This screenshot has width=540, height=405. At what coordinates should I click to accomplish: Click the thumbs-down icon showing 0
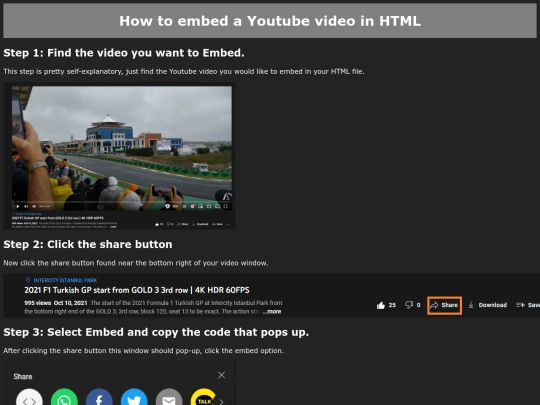click(x=409, y=305)
